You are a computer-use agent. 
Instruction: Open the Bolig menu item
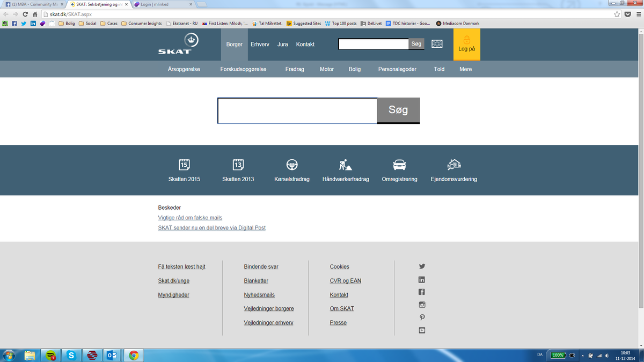coord(355,69)
